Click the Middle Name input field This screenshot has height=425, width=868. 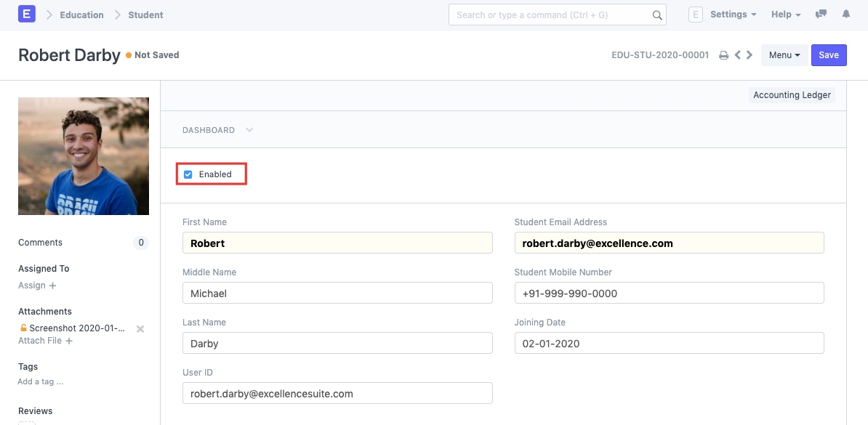[x=337, y=294]
